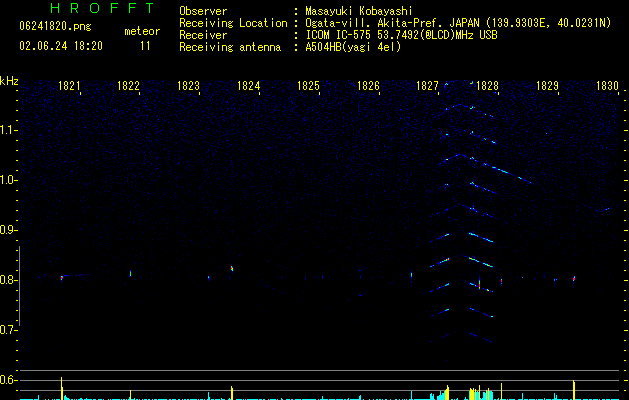Click the 1829 time axis label

(x=547, y=86)
